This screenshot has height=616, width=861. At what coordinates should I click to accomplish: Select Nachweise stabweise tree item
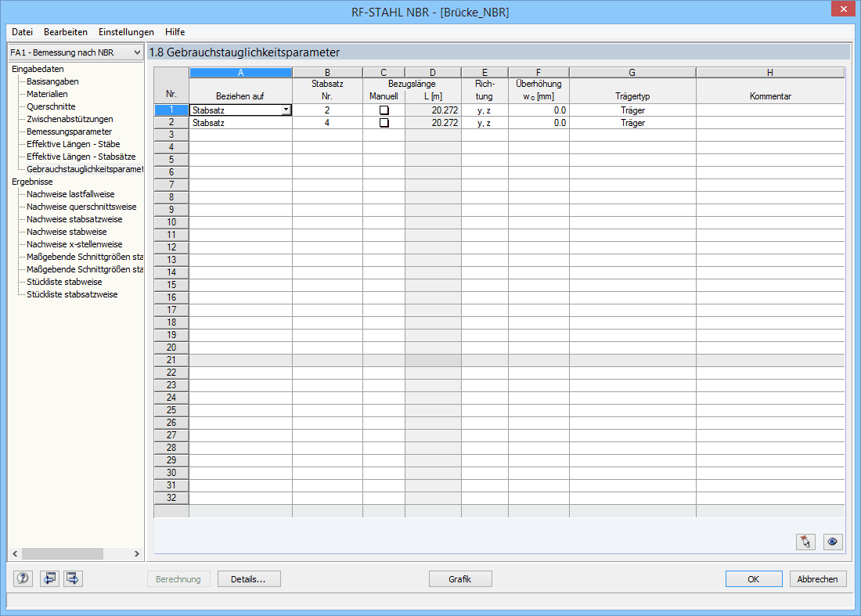tap(67, 232)
